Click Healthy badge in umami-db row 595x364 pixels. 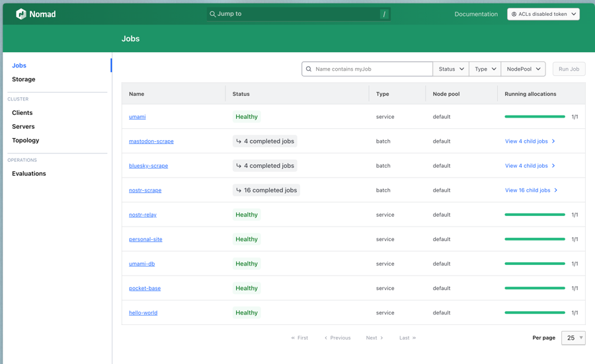pyautogui.click(x=247, y=264)
